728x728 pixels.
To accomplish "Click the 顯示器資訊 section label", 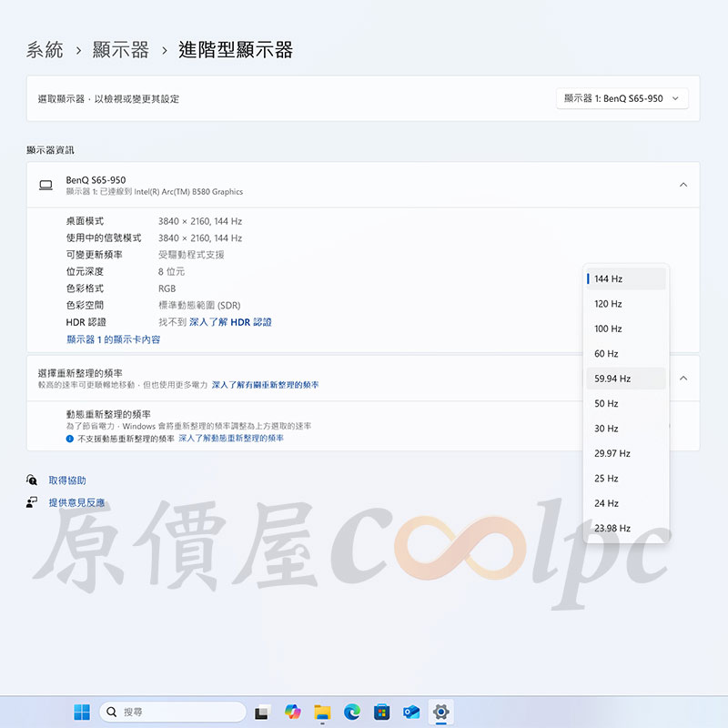I will coord(50,150).
